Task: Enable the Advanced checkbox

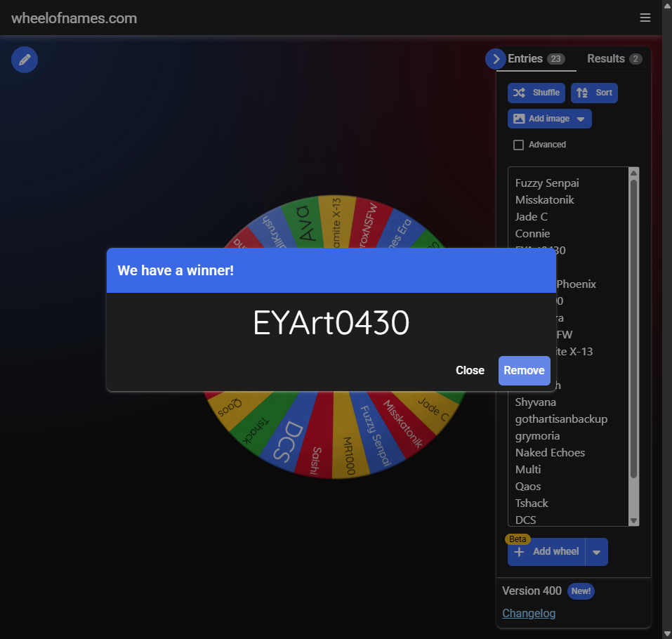Action: click(x=519, y=145)
